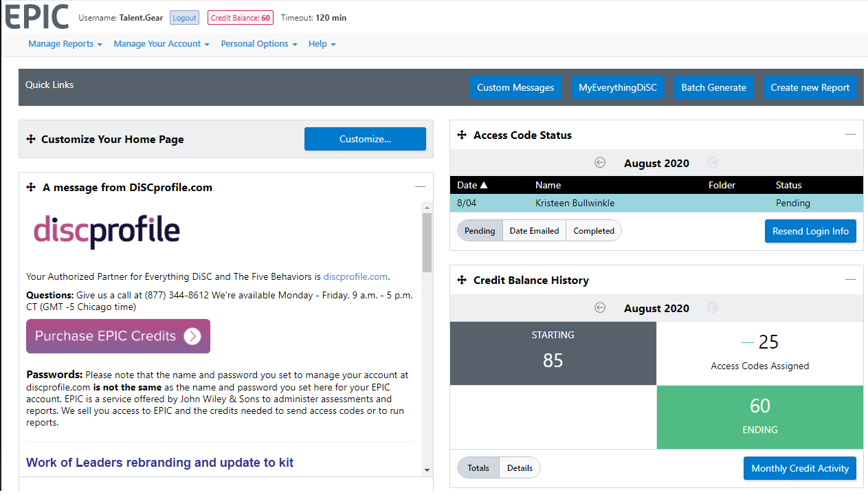
Task: Click the Quick Links label
Action: pos(49,85)
